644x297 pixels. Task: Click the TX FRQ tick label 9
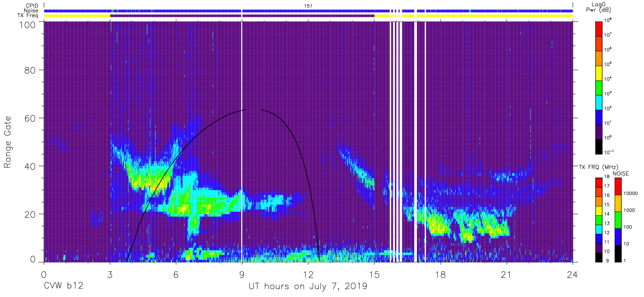(608, 261)
